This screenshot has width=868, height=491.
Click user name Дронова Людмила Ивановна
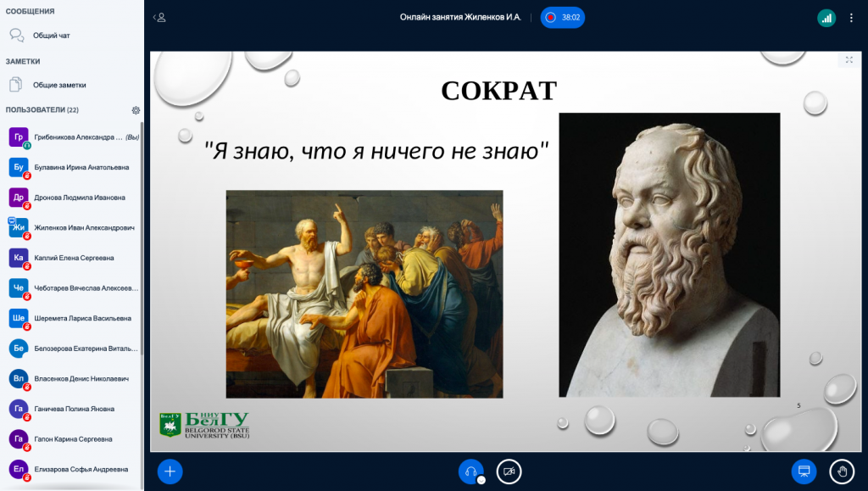coord(80,198)
